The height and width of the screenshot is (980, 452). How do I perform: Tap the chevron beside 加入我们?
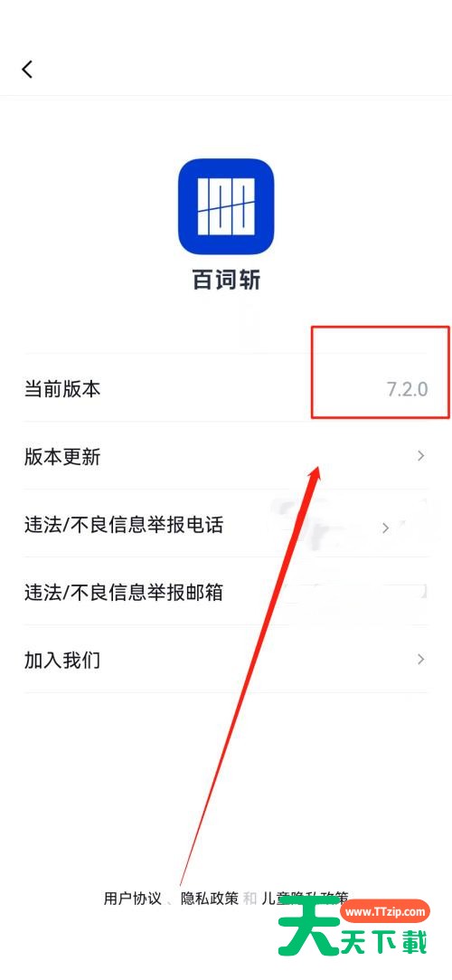coord(421,660)
